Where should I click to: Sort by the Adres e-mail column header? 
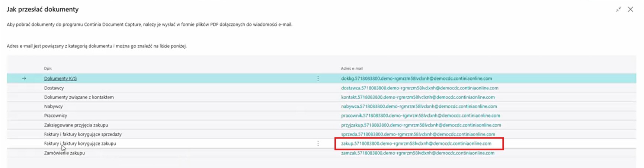pos(352,69)
